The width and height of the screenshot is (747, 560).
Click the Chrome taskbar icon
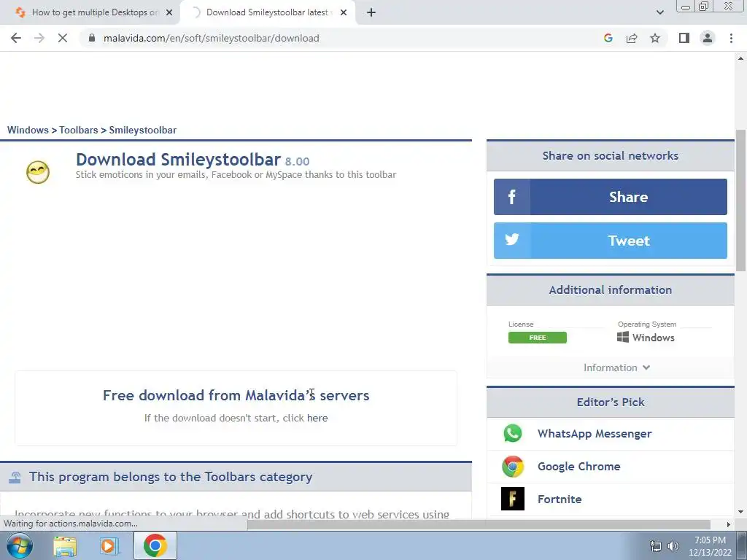(x=155, y=545)
